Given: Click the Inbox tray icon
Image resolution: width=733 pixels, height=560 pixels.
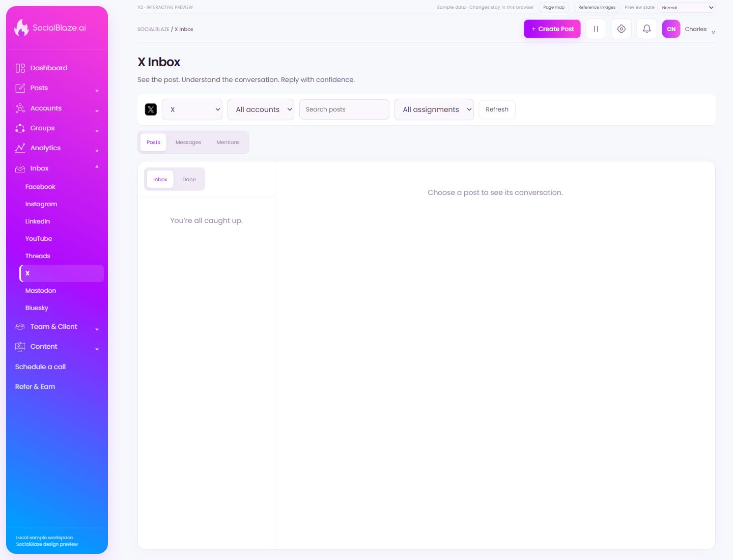Looking at the screenshot, I should (20, 169).
